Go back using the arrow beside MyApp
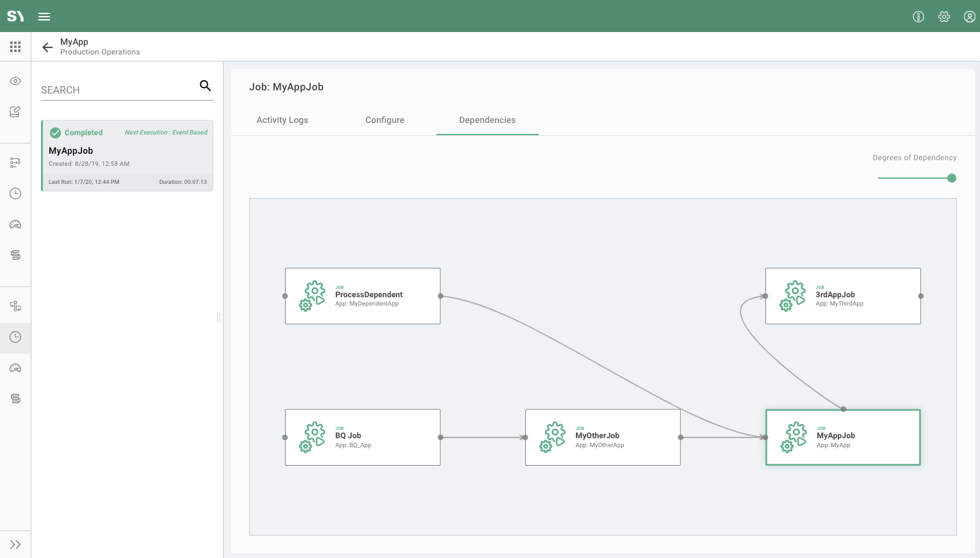This screenshot has height=558, width=980. click(47, 47)
